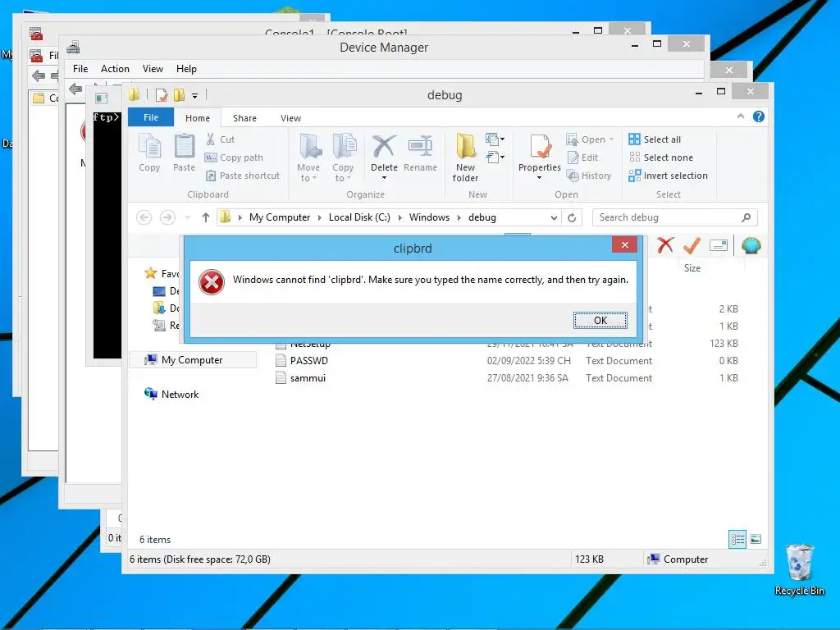Open the Open dropdown in ribbon

tap(590, 139)
